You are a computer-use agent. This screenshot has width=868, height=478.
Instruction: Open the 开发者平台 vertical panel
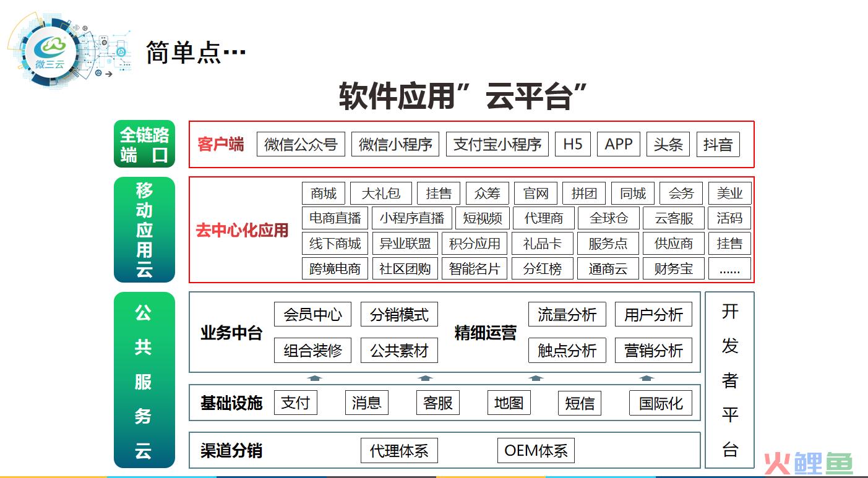[730, 380]
